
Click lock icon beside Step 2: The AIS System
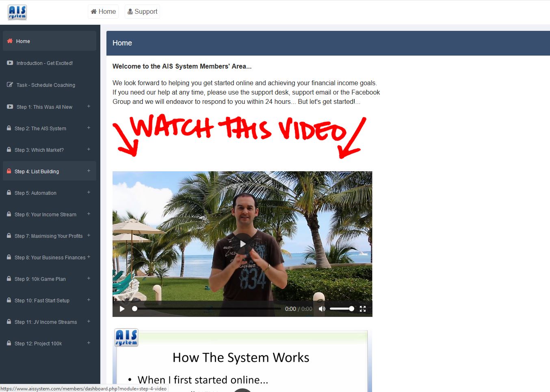9,128
